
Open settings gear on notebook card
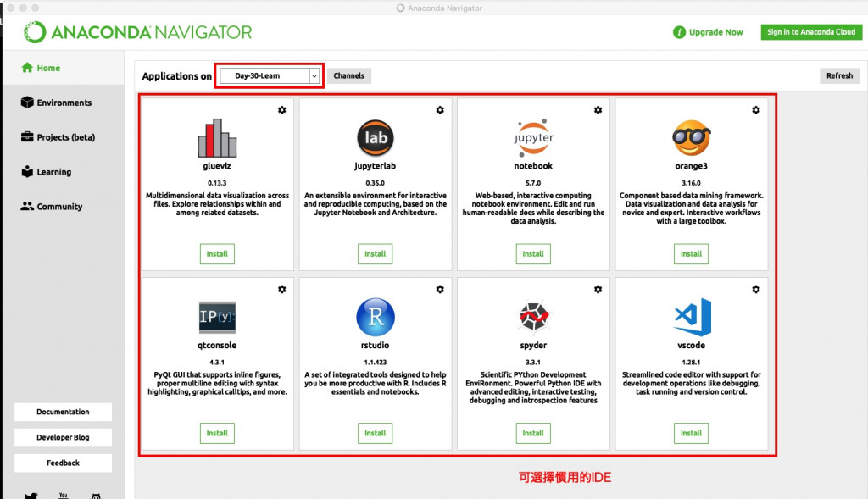[598, 110]
